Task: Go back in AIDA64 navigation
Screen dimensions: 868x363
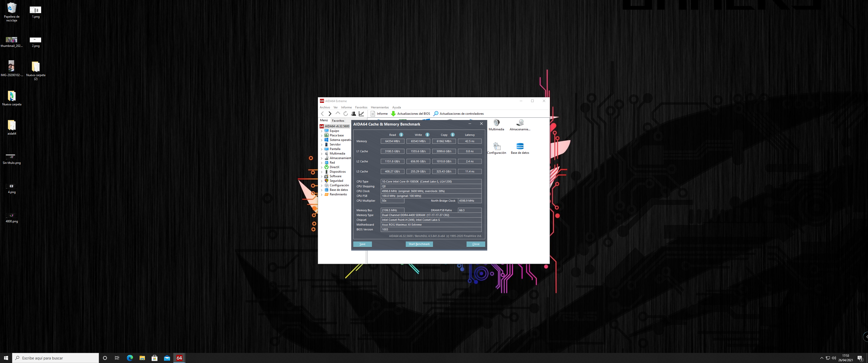Action: [322, 113]
